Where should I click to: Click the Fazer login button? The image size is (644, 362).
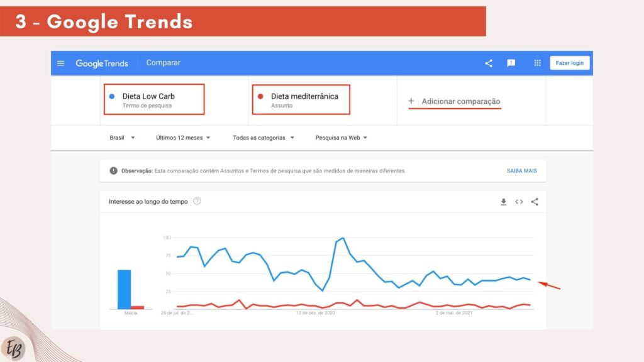[570, 63]
